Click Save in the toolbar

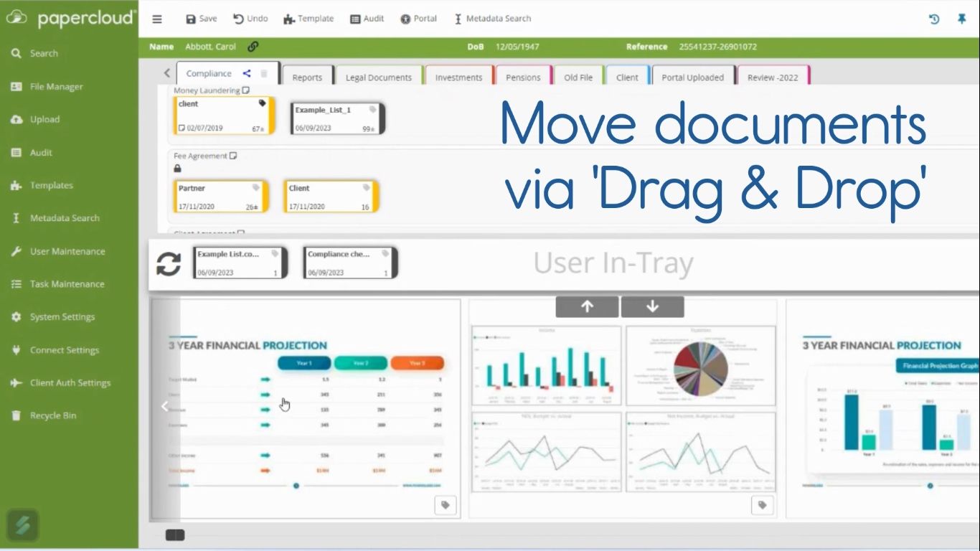point(202,19)
